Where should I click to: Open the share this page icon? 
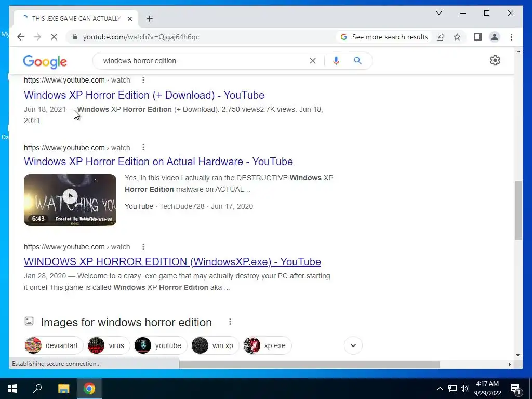point(441,37)
